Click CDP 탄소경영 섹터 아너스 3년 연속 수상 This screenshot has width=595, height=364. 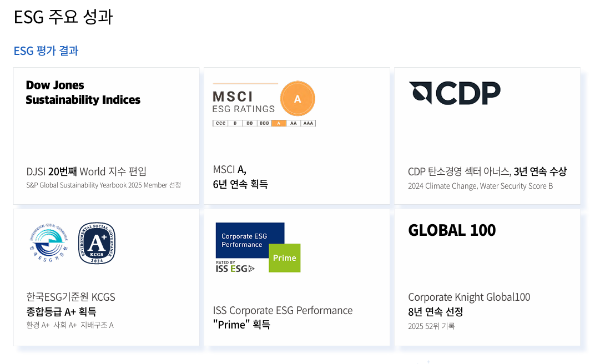(x=487, y=171)
